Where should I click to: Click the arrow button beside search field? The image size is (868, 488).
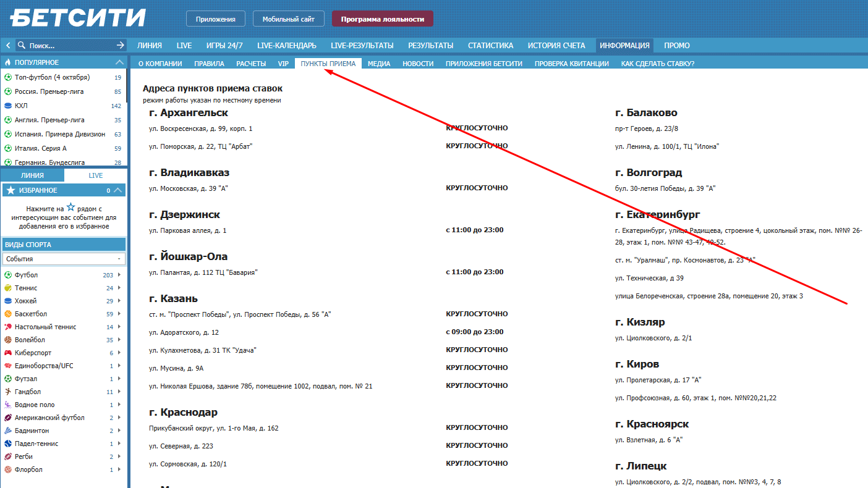point(121,45)
